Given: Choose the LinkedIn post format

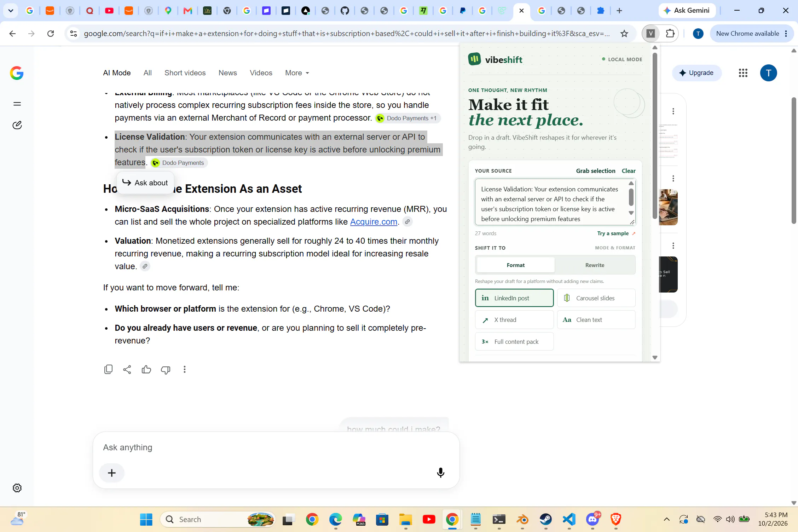Looking at the screenshot, I should [514, 298].
